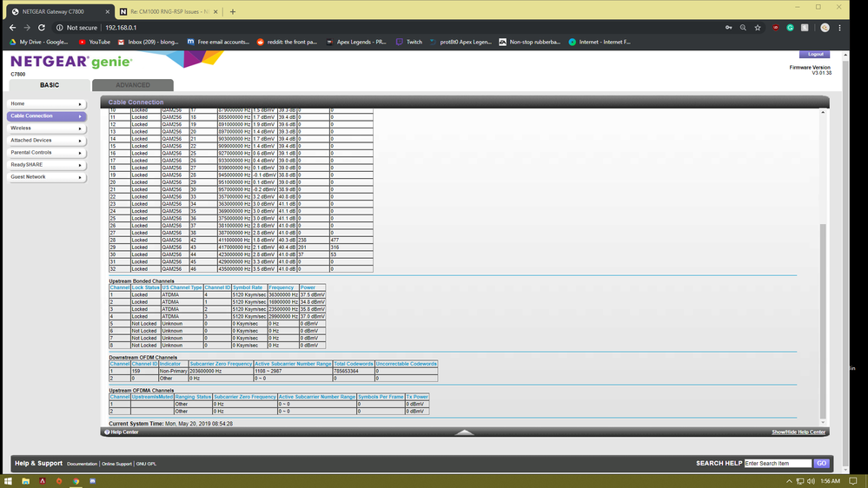The image size is (868, 488).
Task: Open Free email accounts bookmark
Action: click(218, 42)
